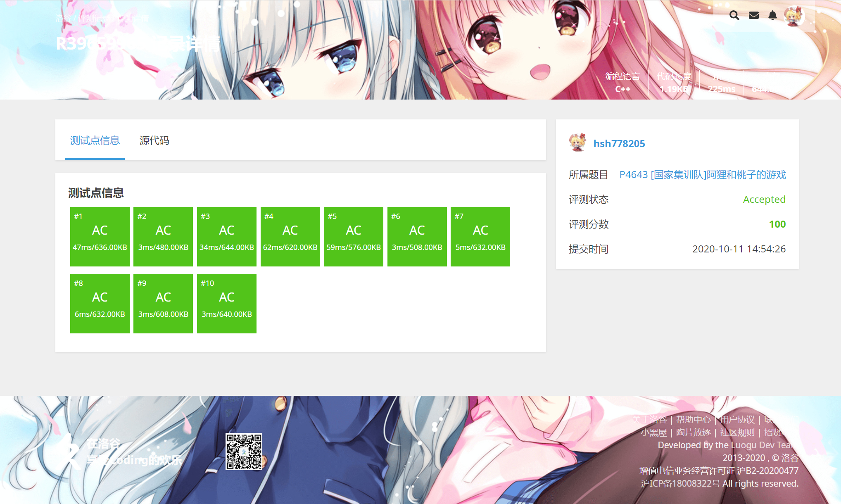Click test case #7 AC block
Image resolution: width=841 pixels, height=504 pixels.
pos(480,236)
